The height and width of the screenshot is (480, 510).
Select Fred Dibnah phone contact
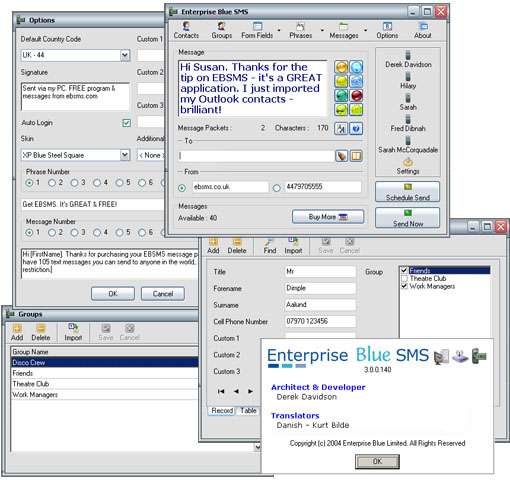pyautogui.click(x=408, y=124)
